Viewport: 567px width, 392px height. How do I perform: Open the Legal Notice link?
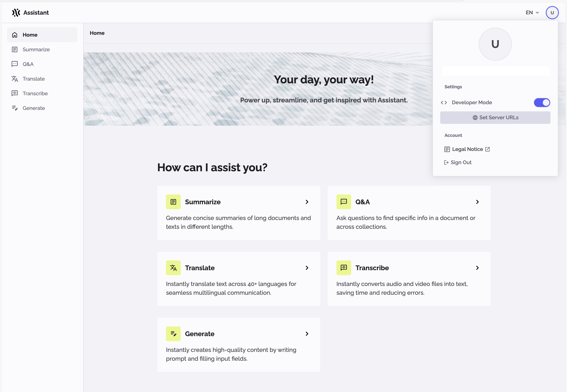point(467,149)
